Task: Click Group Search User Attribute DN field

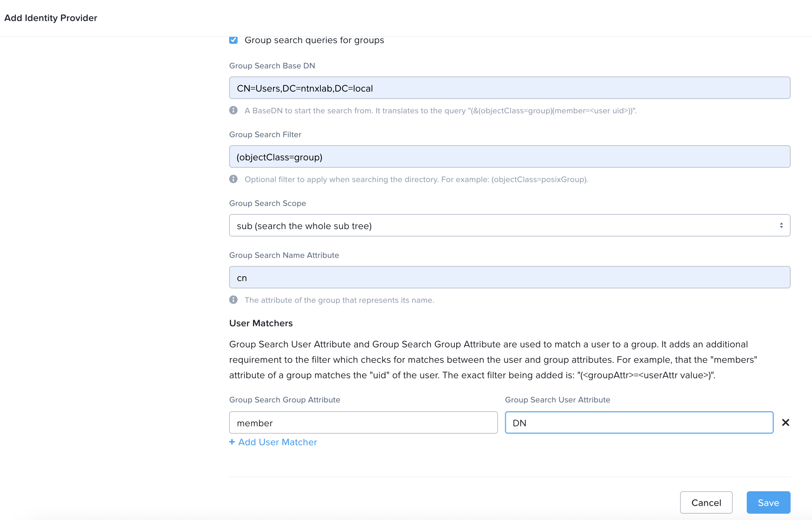Action: tap(639, 423)
